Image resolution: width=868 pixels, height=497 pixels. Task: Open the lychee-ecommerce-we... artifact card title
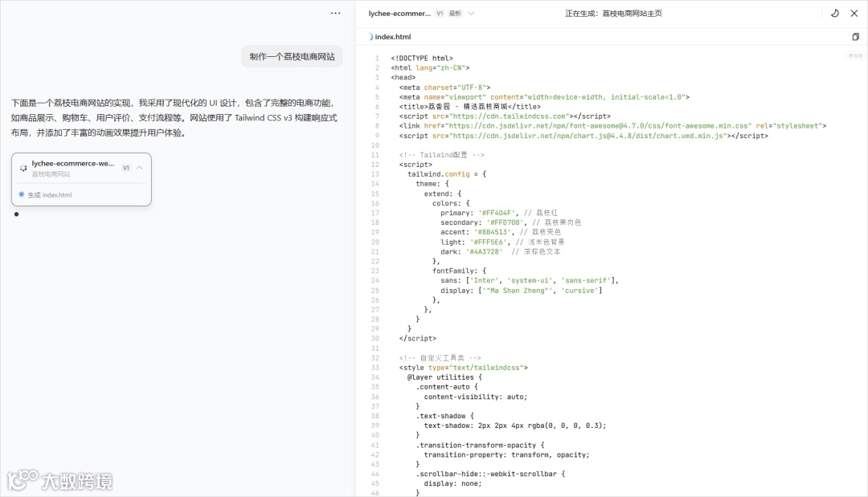point(73,163)
